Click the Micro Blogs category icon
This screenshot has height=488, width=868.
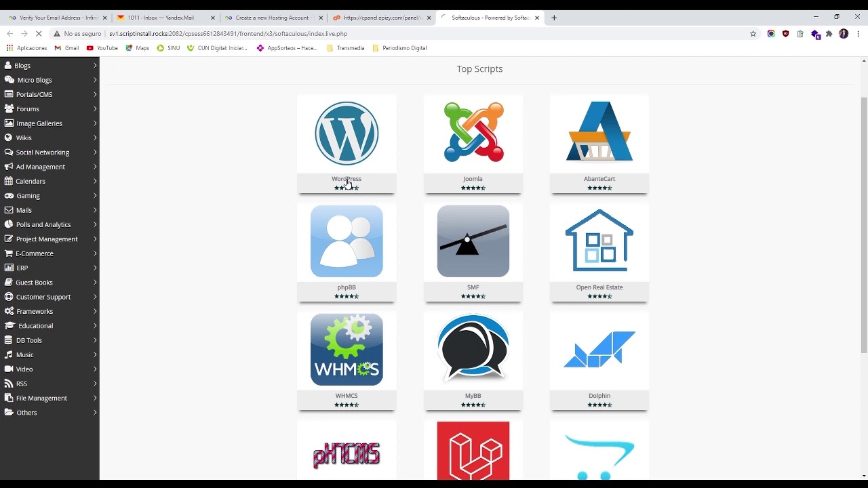tap(9, 80)
